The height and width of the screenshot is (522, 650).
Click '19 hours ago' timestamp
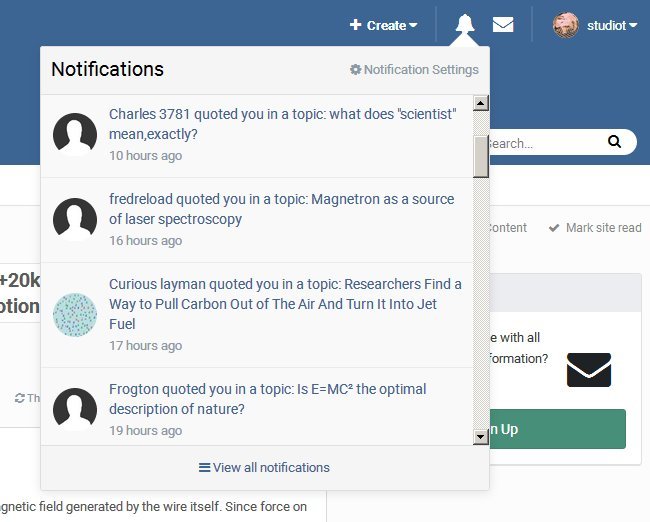(x=146, y=431)
